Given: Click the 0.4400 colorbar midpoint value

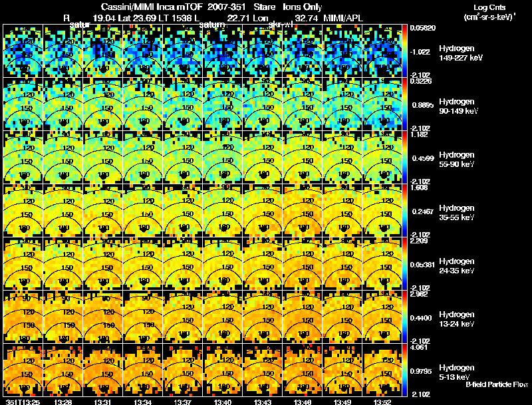Looking at the screenshot, I should coord(422,318).
